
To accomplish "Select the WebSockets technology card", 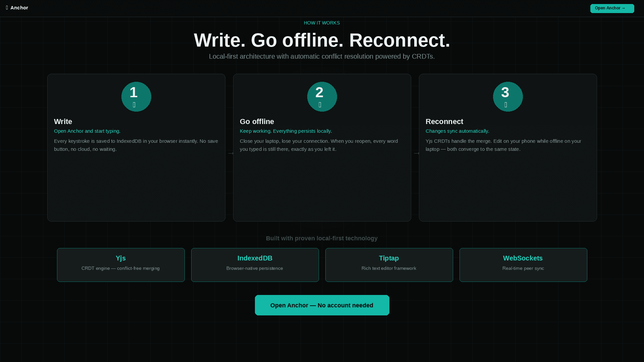I will pos(523,265).
